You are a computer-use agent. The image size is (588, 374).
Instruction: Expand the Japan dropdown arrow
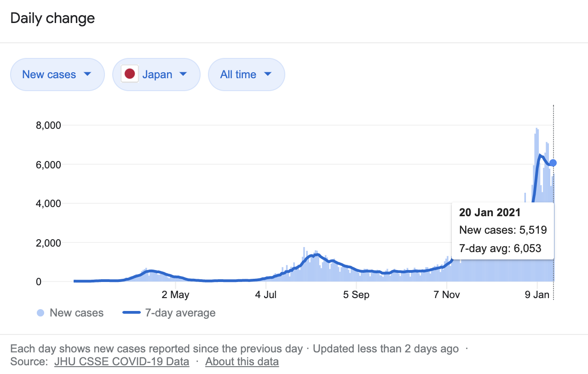pyautogui.click(x=183, y=74)
